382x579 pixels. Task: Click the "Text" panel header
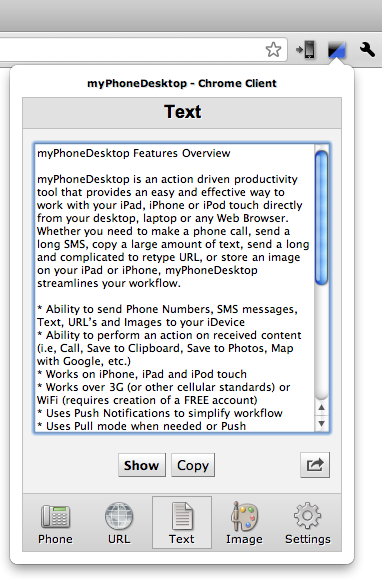pyautogui.click(x=182, y=112)
